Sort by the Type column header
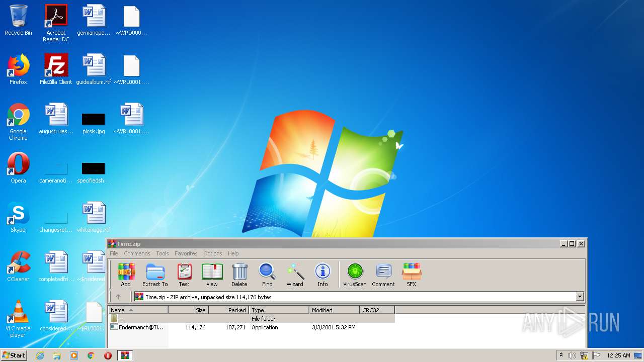The image size is (644, 362). tap(279, 310)
